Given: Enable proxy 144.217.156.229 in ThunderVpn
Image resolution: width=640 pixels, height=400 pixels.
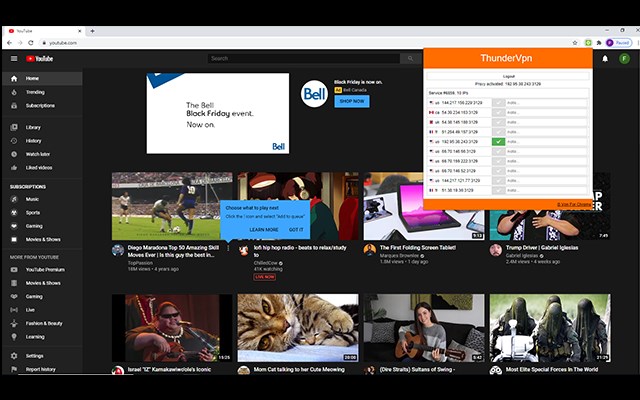Looking at the screenshot, I should 498,103.
